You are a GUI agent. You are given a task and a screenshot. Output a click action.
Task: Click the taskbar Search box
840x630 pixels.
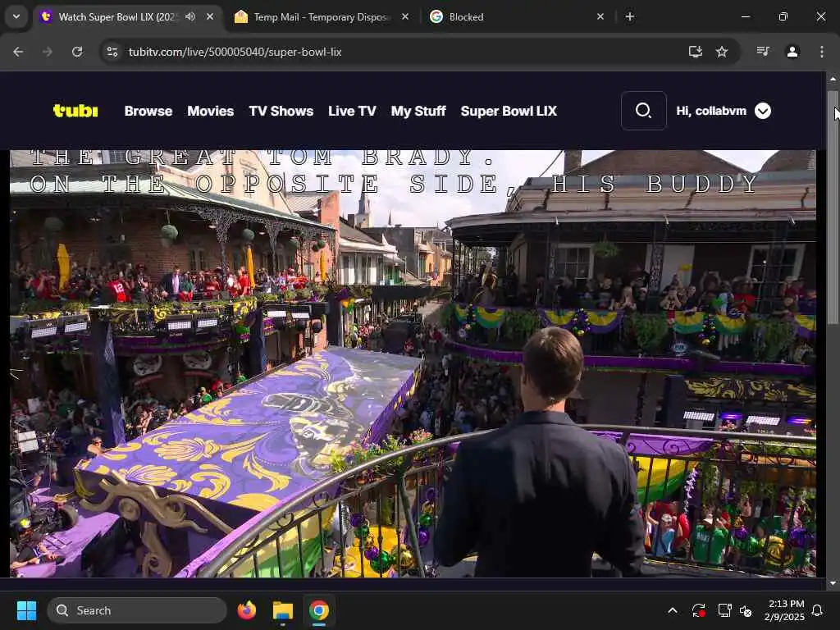click(137, 610)
